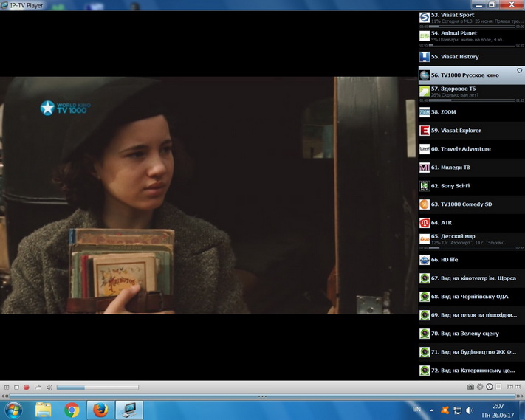This screenshot has height=420, width=525.
Task: Open the scheduler clock icon
Action: click(489, 387)
